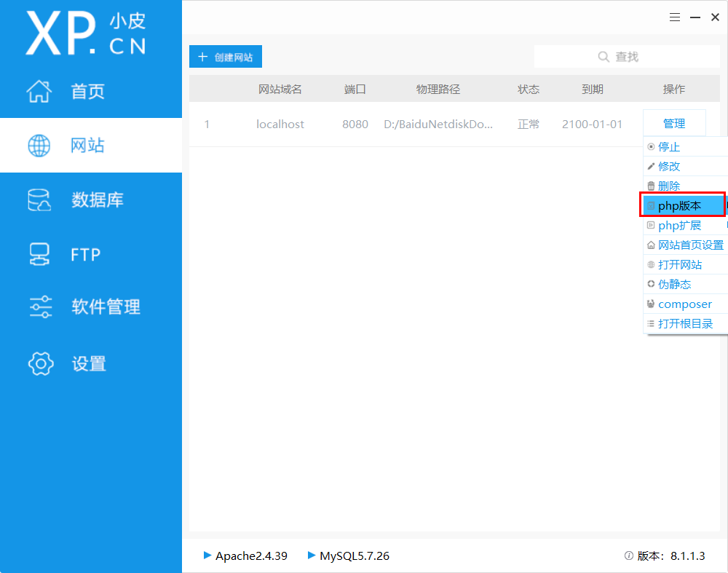Click the version info circle icon
This screenshot has width=728, height=573.
(x=629, y=556)
